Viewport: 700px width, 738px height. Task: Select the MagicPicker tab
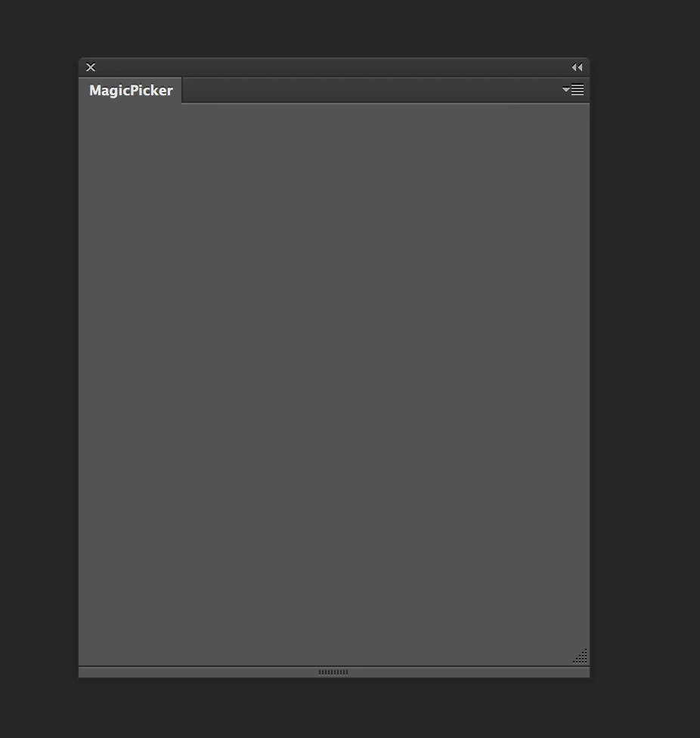pyautogui.click(x=131, y=91)
